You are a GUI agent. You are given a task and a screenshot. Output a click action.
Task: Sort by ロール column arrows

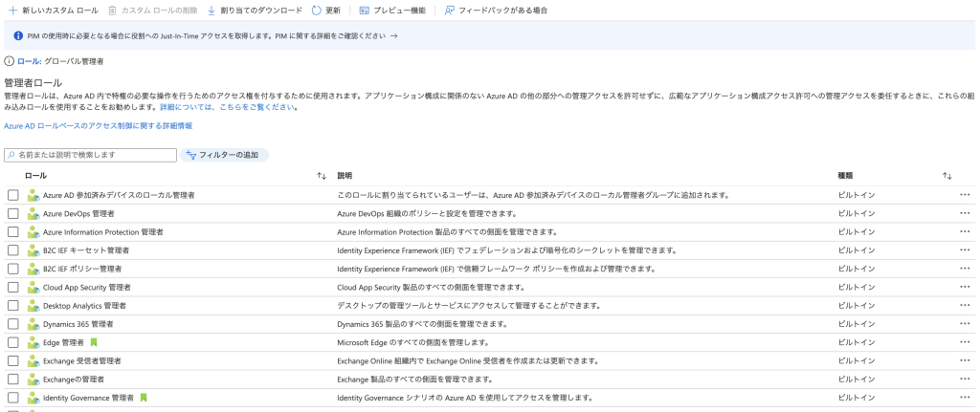(322, 176)
